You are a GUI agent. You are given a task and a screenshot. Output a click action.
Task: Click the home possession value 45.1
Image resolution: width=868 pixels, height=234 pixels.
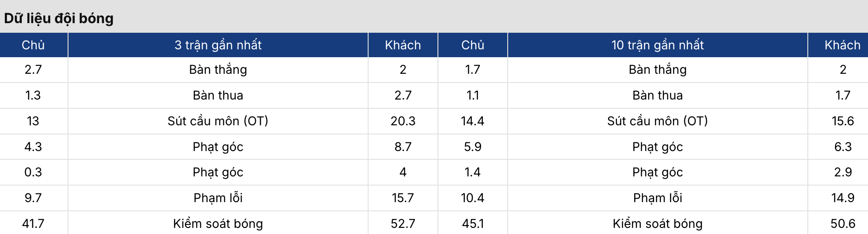[x=473, y=224]
